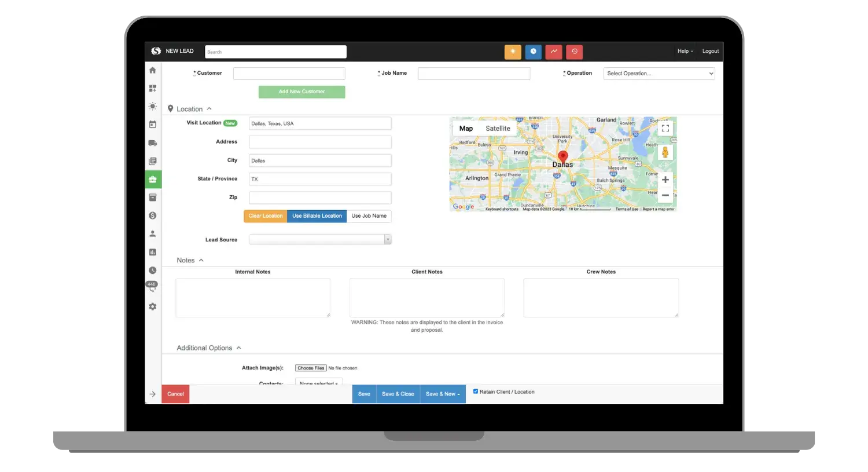Collapse the Notes section
868x472 pixels.
tap(200, 260)
